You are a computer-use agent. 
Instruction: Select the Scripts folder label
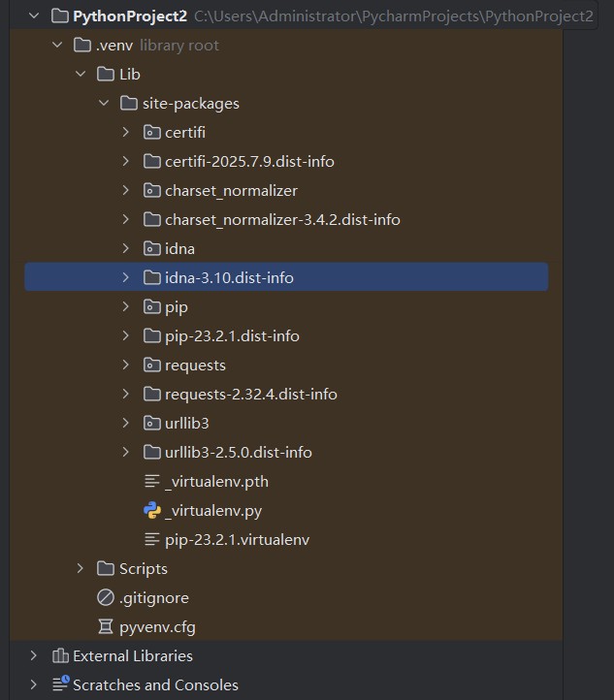pyautogui.click(x=144, y=569)
